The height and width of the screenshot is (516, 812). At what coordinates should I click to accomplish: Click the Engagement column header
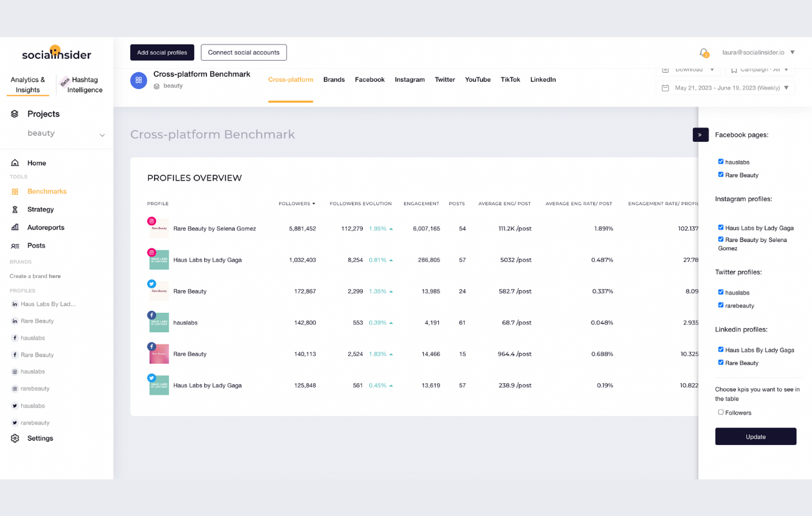[421, 204]
